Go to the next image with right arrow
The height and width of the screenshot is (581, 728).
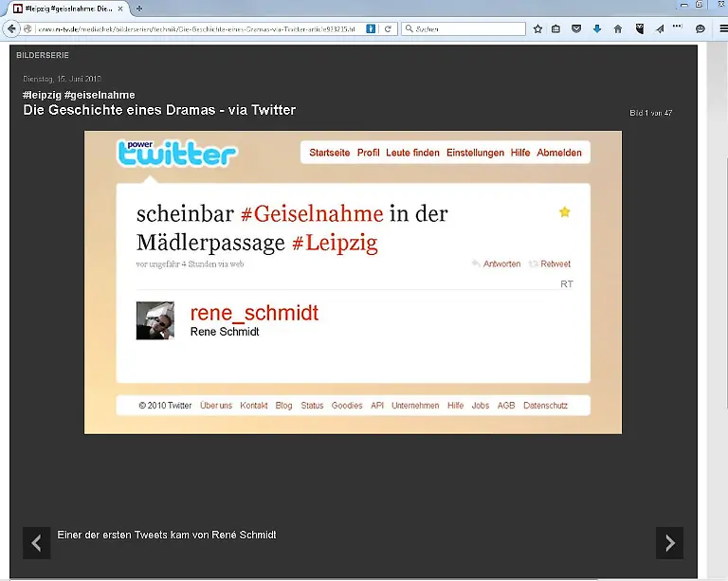point(669,543)
